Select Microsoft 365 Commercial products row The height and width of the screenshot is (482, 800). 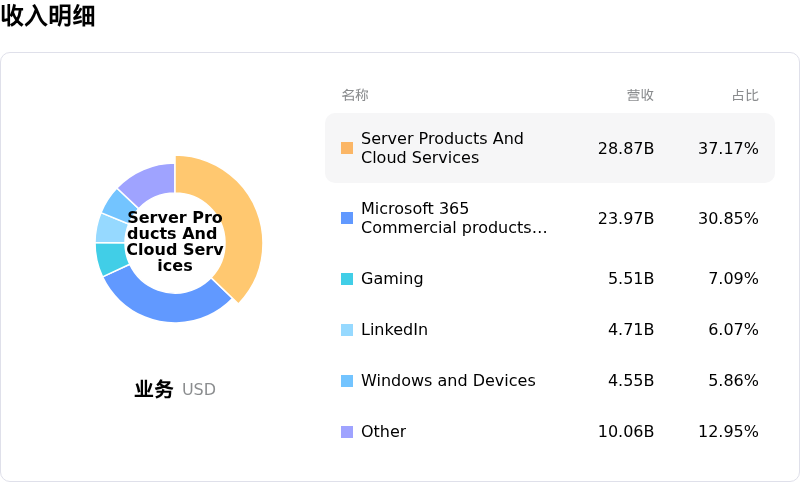pos(550,218)
